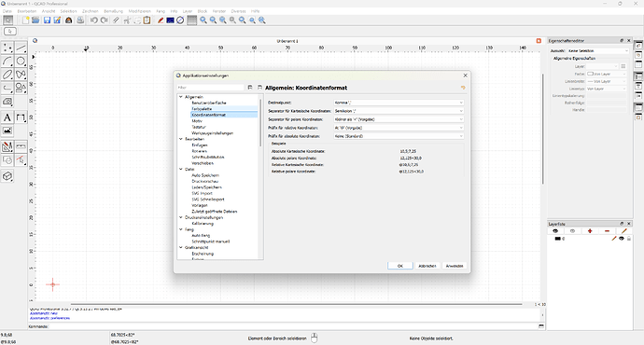Click the Filter input field

click(x=211, y=88)
